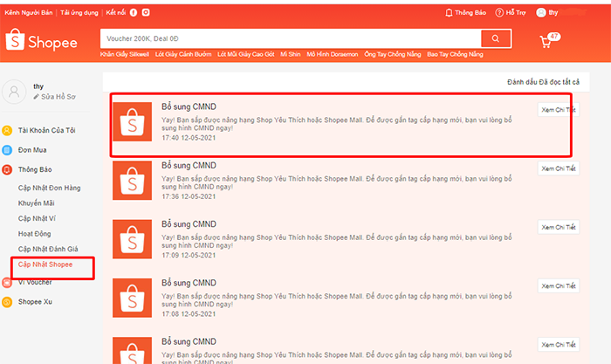Open the Facebook connect icon
This screenshot has height=364, width=611.
coord(134,12)
